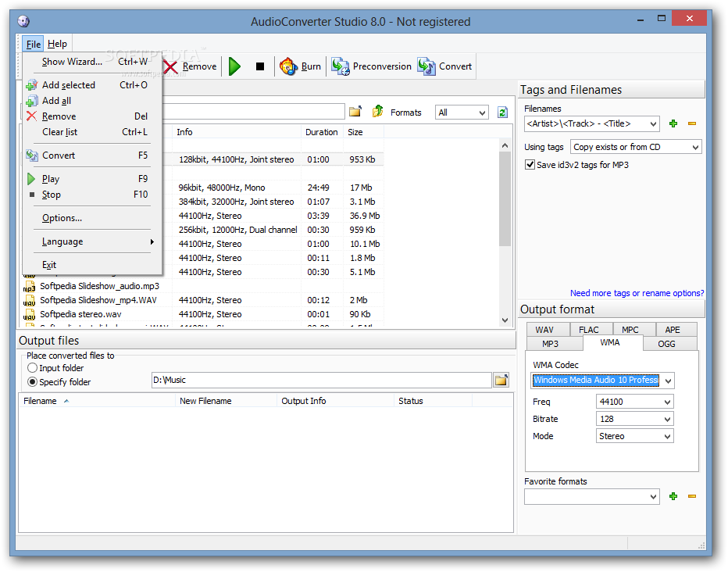Sort by the Size column header
This screenshot has height=572, width=728.
coord(363,132)
